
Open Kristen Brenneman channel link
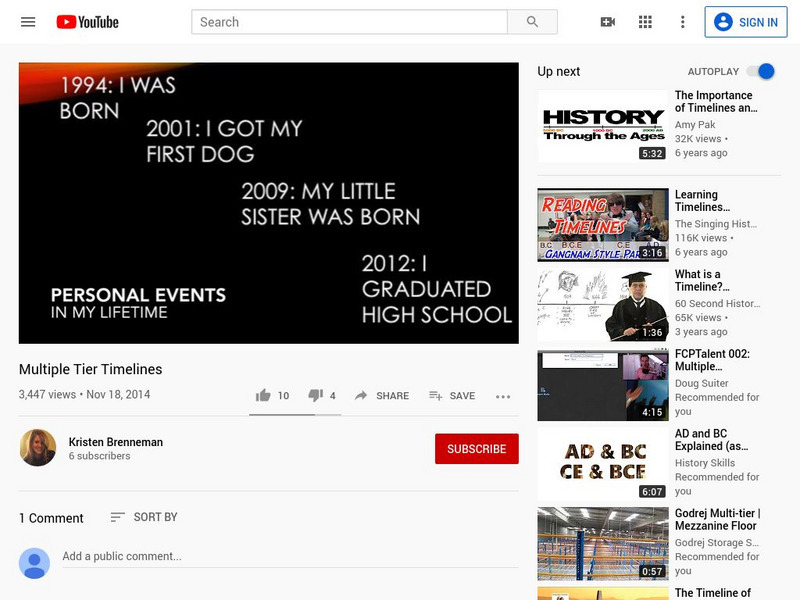point(115,442)
